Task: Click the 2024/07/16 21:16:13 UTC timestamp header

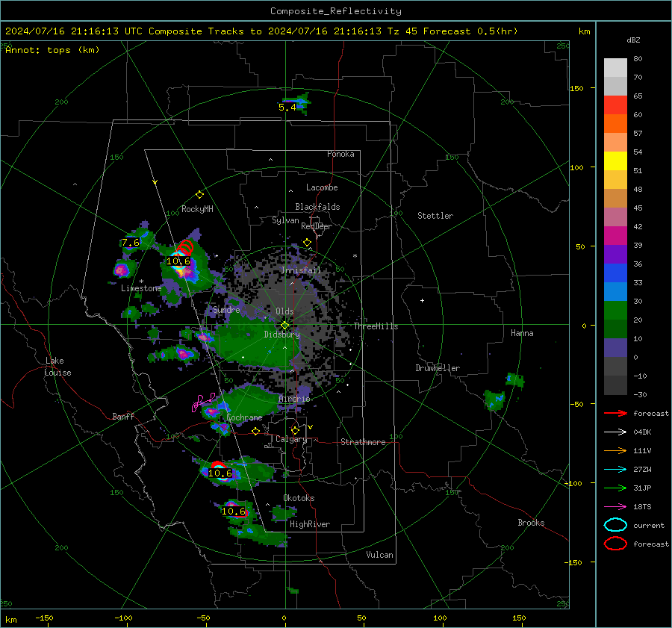Action: click(x=73, y=31)
